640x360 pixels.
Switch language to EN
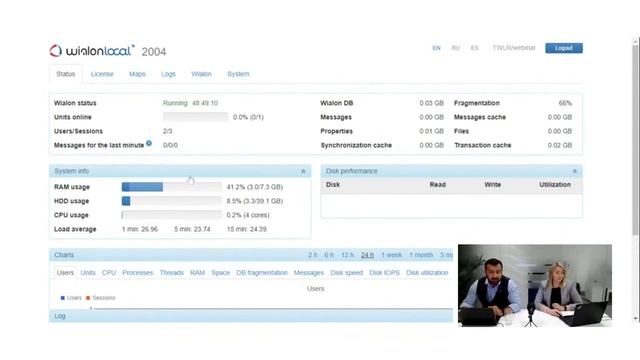coord(436,48)
